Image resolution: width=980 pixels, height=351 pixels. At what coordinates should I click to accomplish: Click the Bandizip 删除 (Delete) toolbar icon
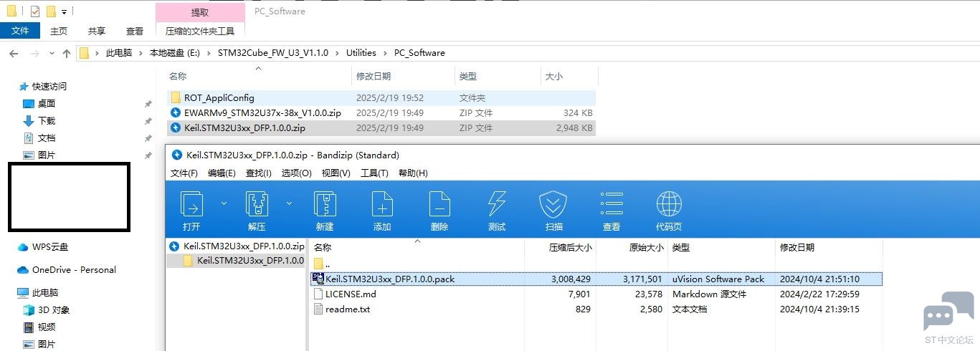click(439, 205)
